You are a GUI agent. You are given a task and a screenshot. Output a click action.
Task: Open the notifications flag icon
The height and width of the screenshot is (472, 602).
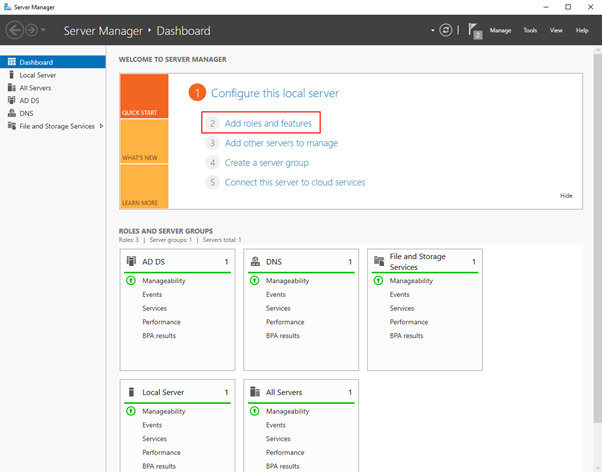(475, 31)
